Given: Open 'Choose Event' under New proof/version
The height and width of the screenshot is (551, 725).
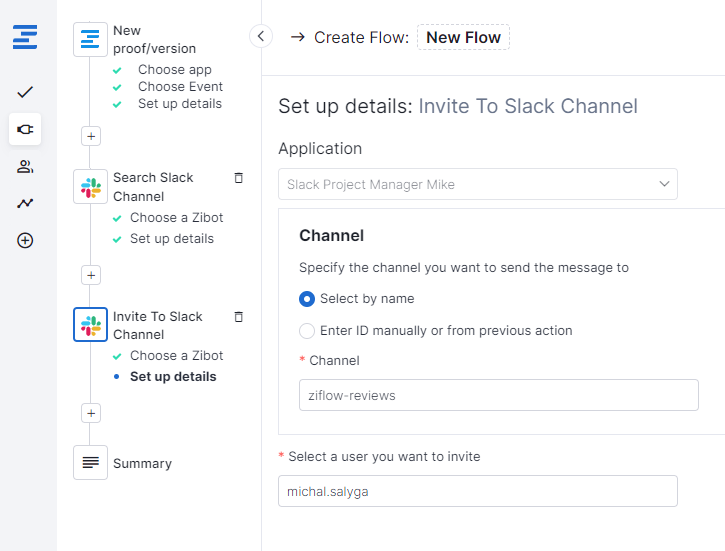Looking at the screenshot, I should pyautogui.click(x=180, y=87).
